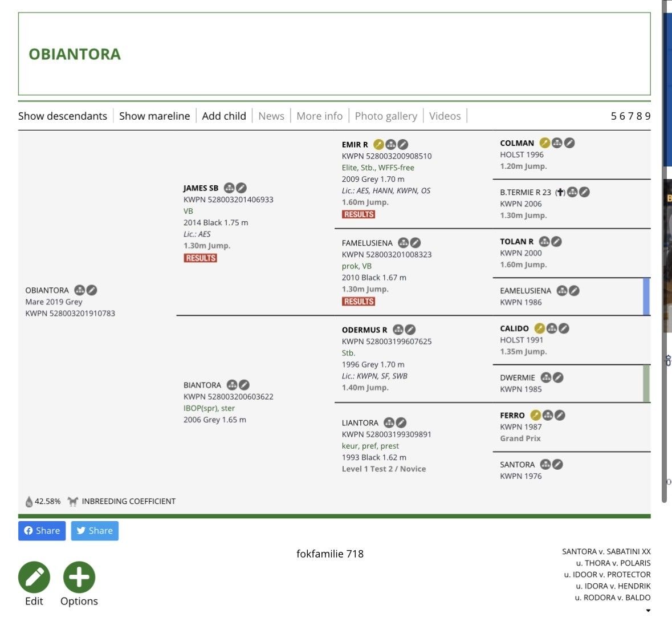Click the pencil icon beside JAMES SB

pyautogui.click(x=241, y=188)
